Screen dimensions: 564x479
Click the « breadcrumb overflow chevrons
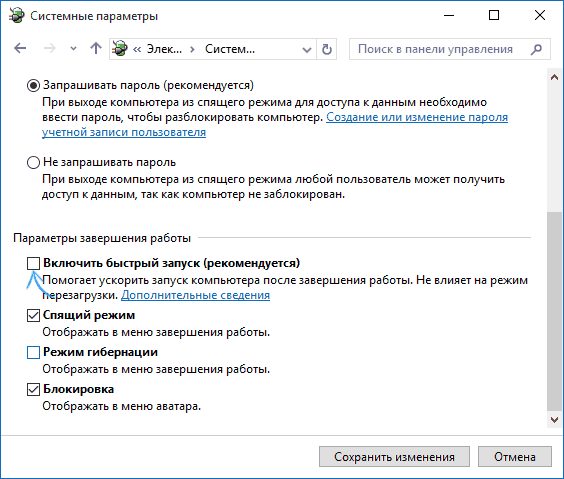tap(137, 49)
